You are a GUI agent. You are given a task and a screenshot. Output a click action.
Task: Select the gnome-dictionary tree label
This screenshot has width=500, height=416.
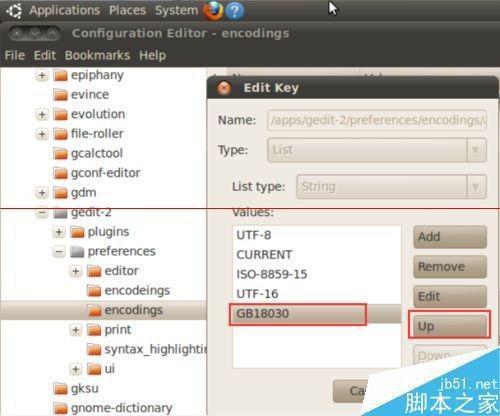tap(122, 408)
